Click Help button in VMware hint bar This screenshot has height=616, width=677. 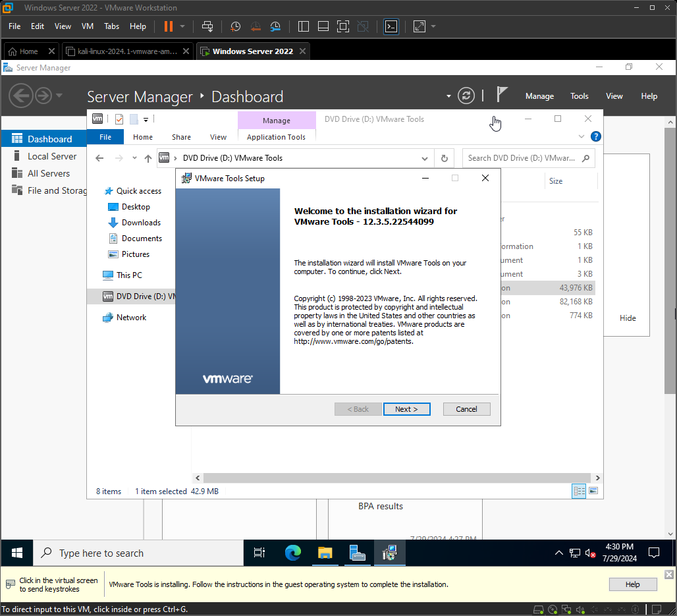(632, 584)
